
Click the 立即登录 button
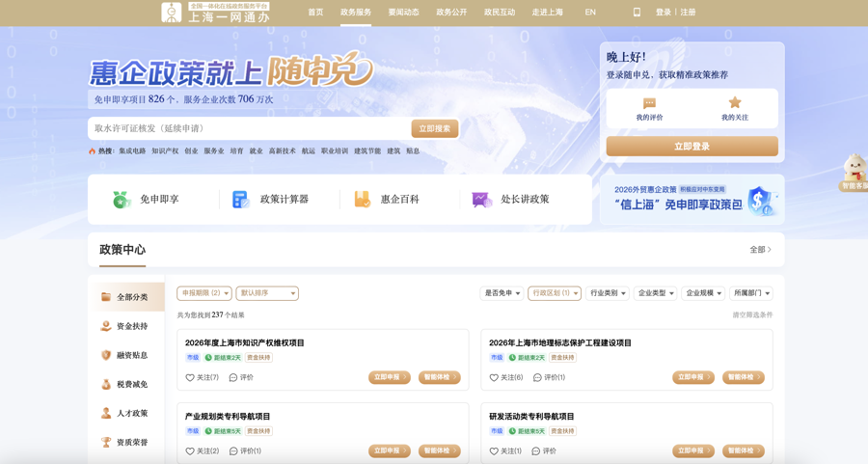pos(692,147)
